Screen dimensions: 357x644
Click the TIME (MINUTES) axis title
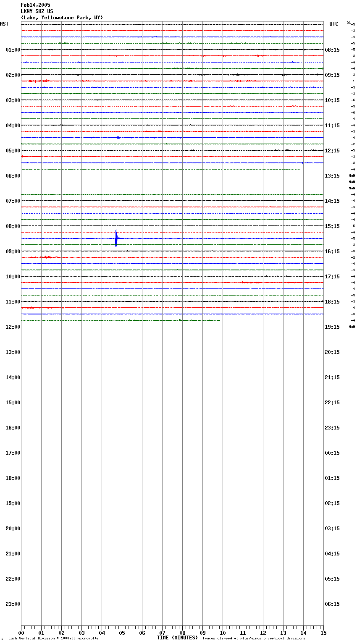pos(177,638)
